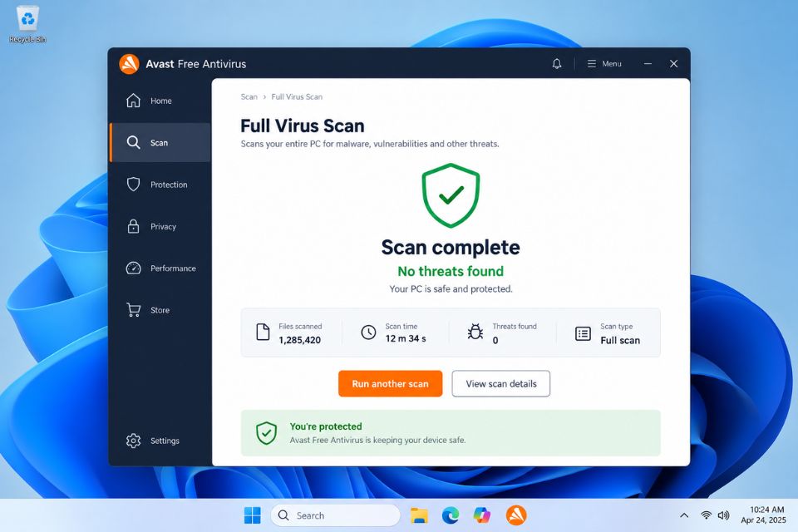Click the Wi-Fi tray icon

706,515
